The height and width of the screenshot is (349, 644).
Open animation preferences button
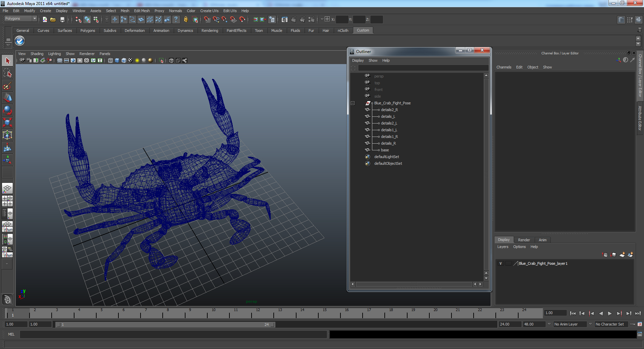pyautogui.click(x=640, y=324)
